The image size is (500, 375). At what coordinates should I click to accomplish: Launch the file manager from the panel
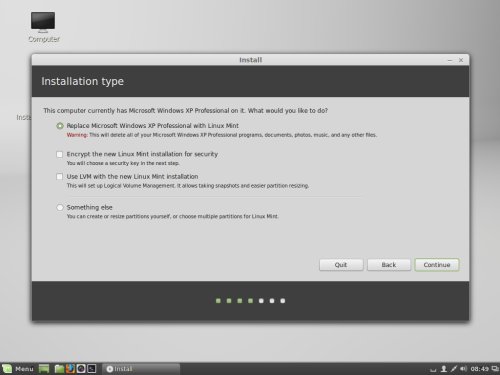click(59, 369)
